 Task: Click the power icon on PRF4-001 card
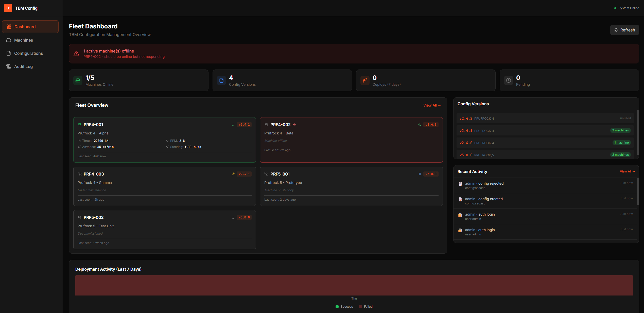[233, 125]
